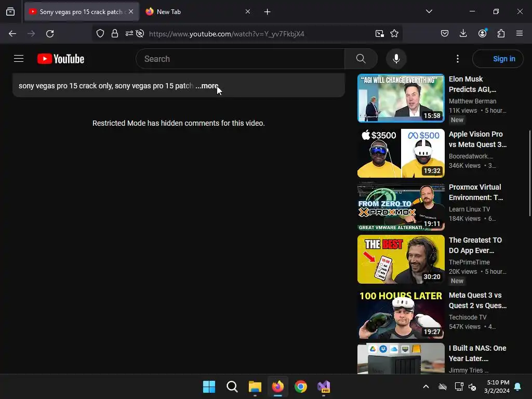Open YouTube settings three-dot menu
The image size is (532, 399).
[457, 59]
